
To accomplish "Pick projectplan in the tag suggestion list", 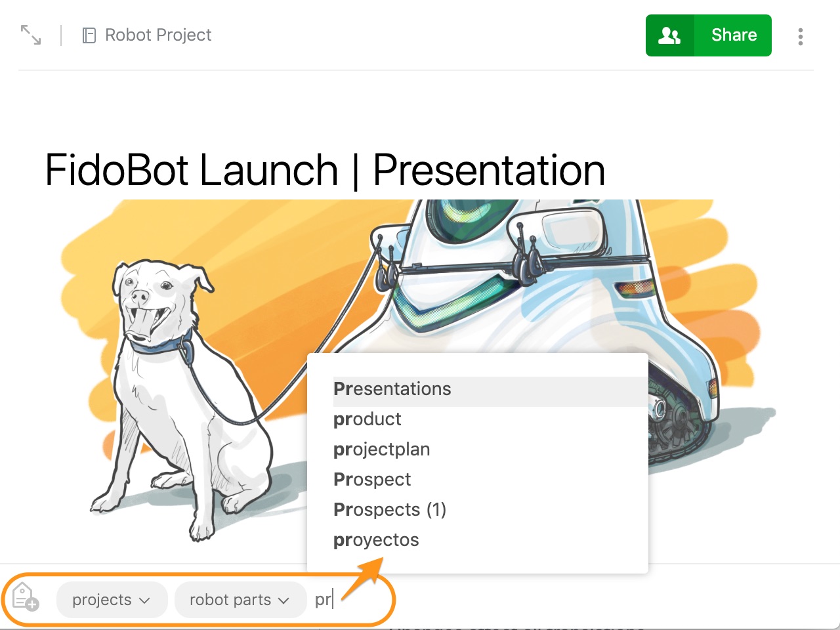I will tap(381, 450).
